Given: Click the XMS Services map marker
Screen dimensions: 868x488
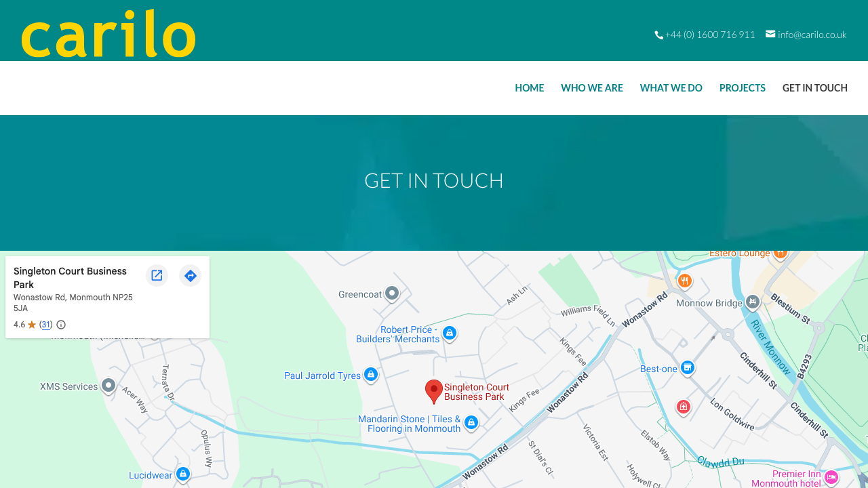Looking at the screenshot, I should coord(108,386).
